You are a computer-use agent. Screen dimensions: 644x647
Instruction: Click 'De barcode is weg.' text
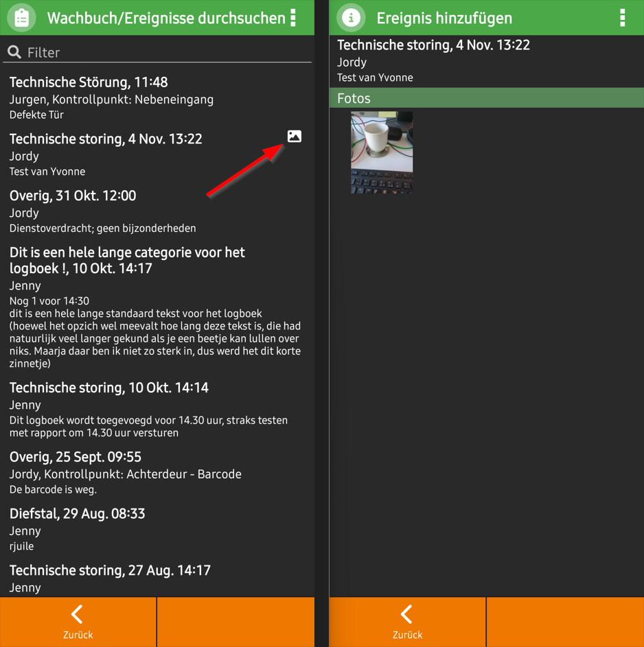pyautogui.click(x=53, y=489)
